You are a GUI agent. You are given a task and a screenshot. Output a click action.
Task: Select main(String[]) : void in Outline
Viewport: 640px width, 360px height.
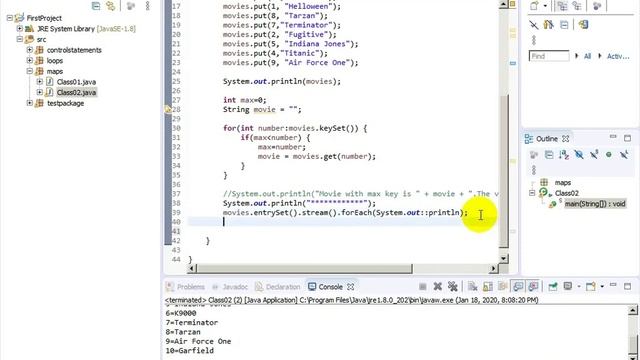pyautogui.click(x=595, y=204)
